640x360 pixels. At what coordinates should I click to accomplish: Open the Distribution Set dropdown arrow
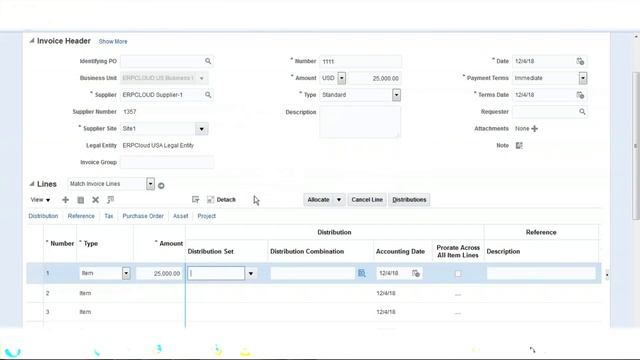(x=251, y=273)
